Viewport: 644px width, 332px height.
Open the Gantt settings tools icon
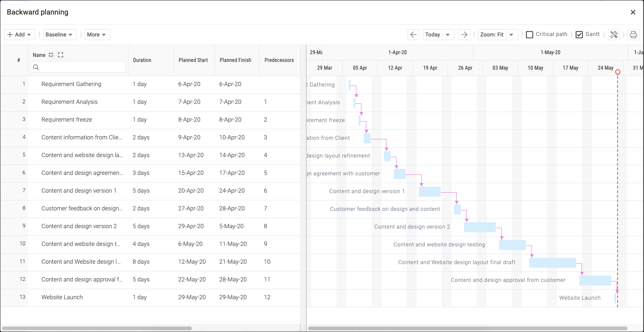click(614, 35)
